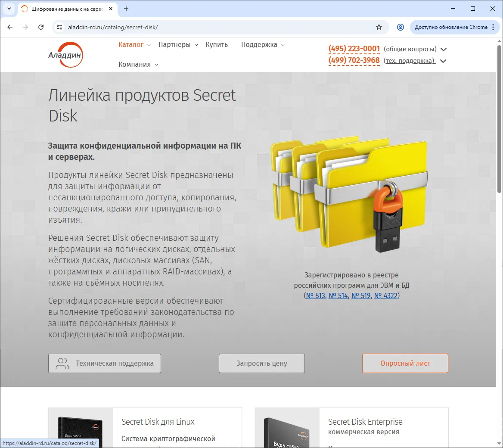Click the Запросить цену button
503x448 pixels.
click(x=262, y=363)
